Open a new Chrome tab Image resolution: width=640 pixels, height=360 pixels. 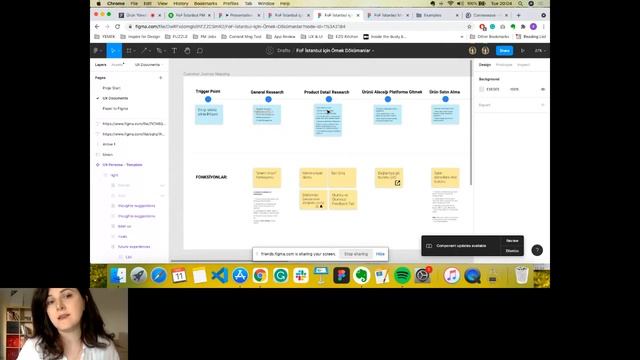518,15
